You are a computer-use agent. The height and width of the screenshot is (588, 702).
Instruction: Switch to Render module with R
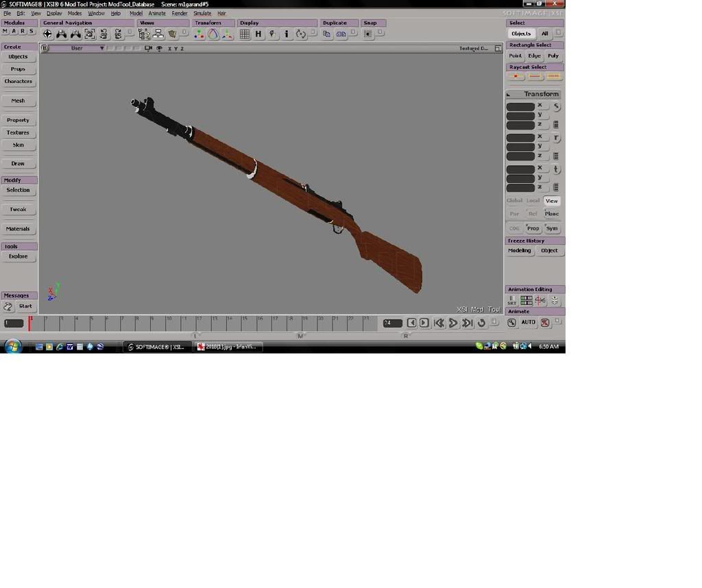point(23,32)
